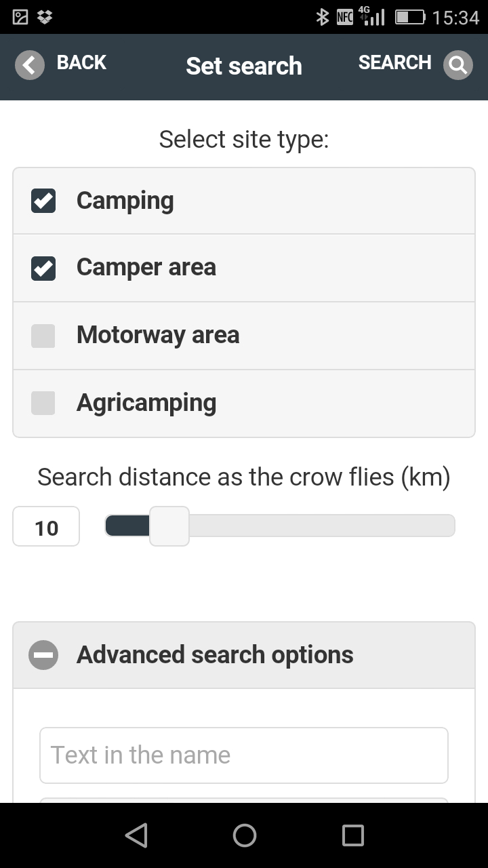Focus the 'Text in the name' field
Image resolution: width=488 pixels, height=868 pixels.
tap(244, 755)
